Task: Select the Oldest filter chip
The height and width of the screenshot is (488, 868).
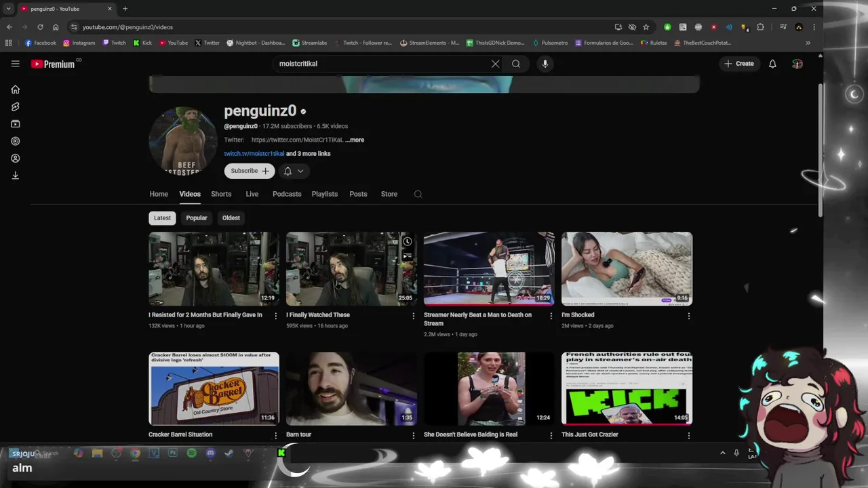Action: [231, 218]
